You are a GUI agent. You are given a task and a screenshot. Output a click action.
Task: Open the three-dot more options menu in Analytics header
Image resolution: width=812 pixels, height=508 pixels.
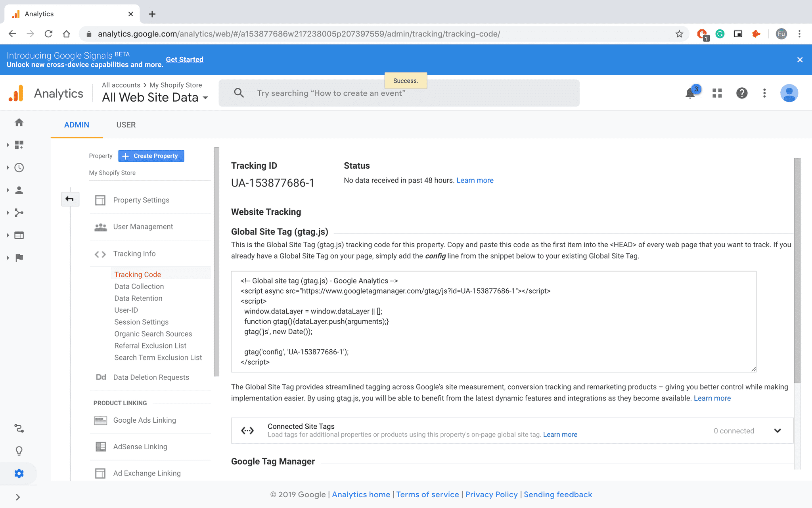click(764, 93)
